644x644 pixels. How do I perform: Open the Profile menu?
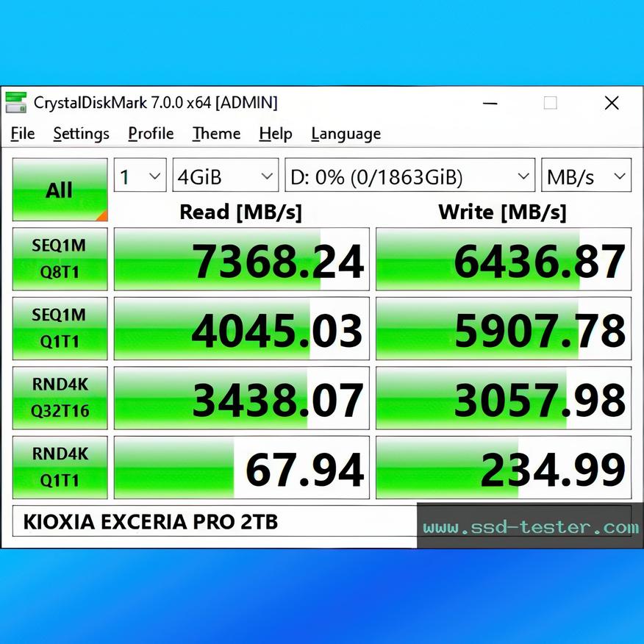pos(151,134)
